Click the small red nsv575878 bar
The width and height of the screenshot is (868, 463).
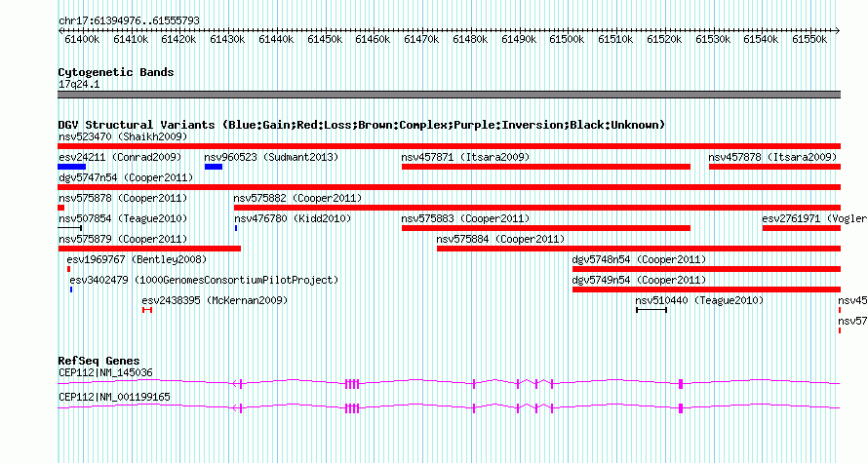pyautogui.click(x=60, y=208)
